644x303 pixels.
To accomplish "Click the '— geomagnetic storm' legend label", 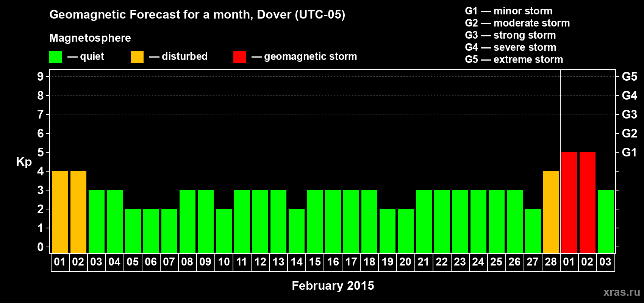I will click(x=304, y=56).
